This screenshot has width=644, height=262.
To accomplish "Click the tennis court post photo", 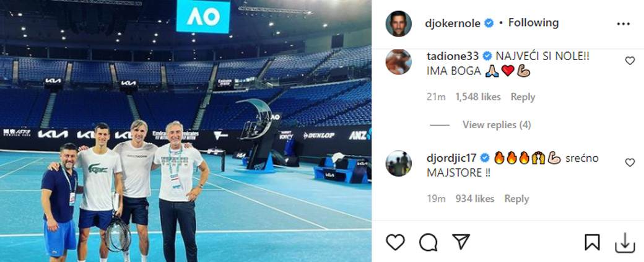I will pos(186,131).
